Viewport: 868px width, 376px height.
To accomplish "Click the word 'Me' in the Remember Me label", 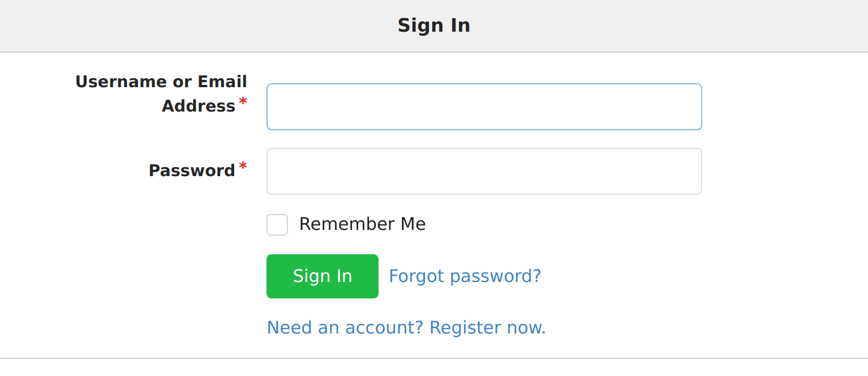I will 413,224.
